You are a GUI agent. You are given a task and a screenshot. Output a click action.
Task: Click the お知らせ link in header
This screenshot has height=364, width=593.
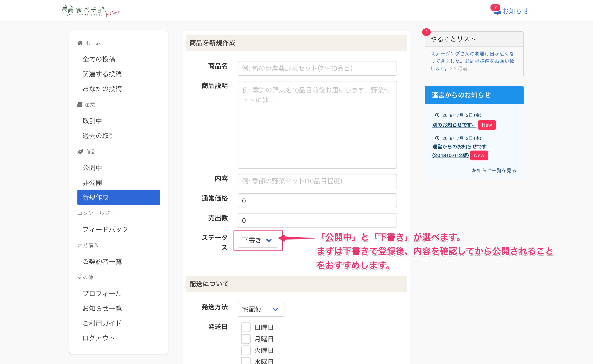click(x=515, y=11)
